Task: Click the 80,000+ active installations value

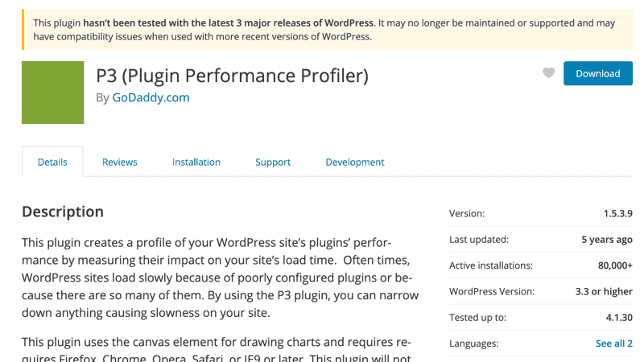Action: pos(615,265)
